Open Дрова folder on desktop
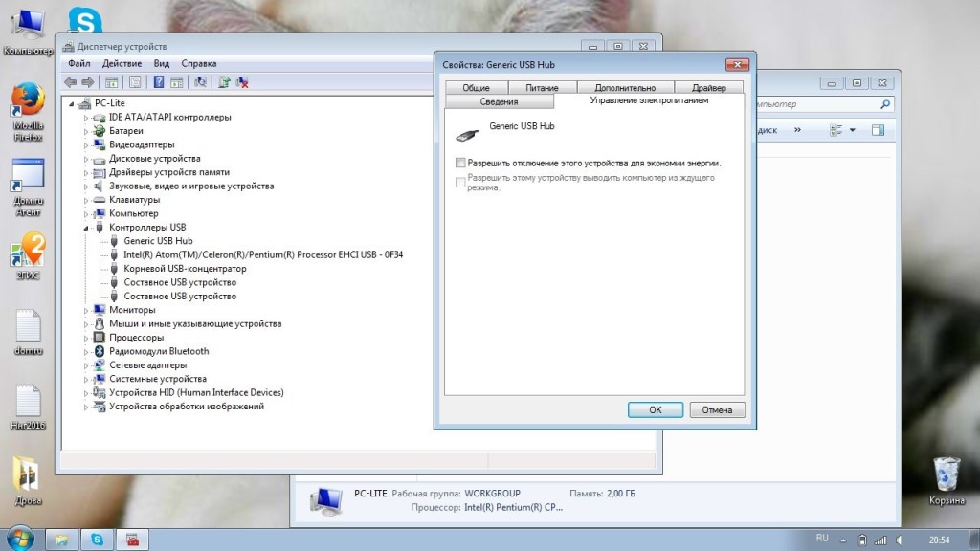The height and width of the screenshot is (551, 980). click(28, 480)
